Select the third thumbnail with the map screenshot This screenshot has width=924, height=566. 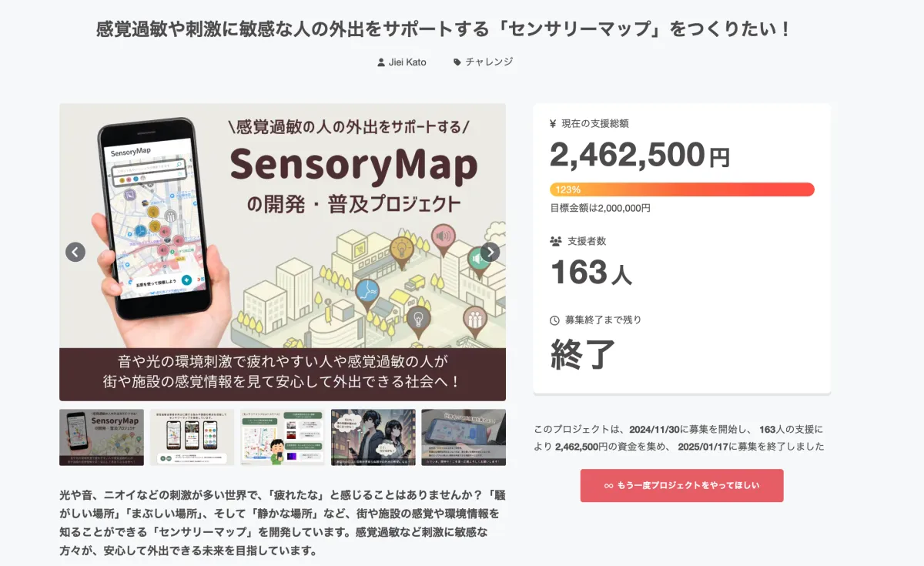283,437
